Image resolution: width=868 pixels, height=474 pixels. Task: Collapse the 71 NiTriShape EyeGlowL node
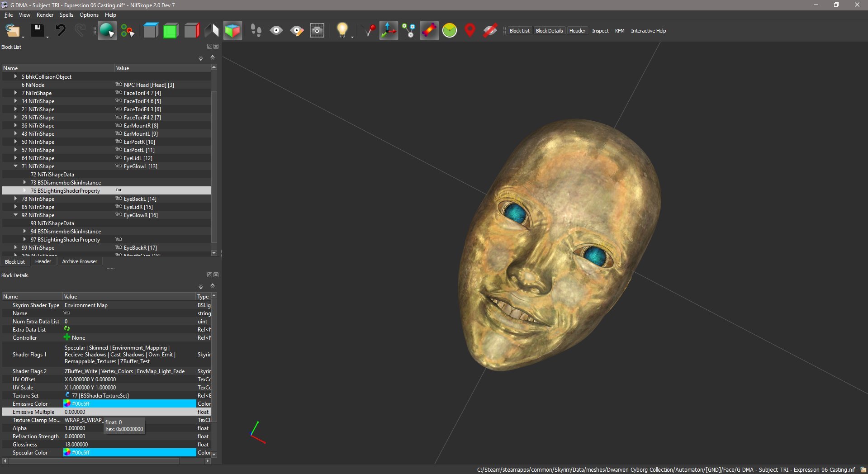click(x=15, y=166)
